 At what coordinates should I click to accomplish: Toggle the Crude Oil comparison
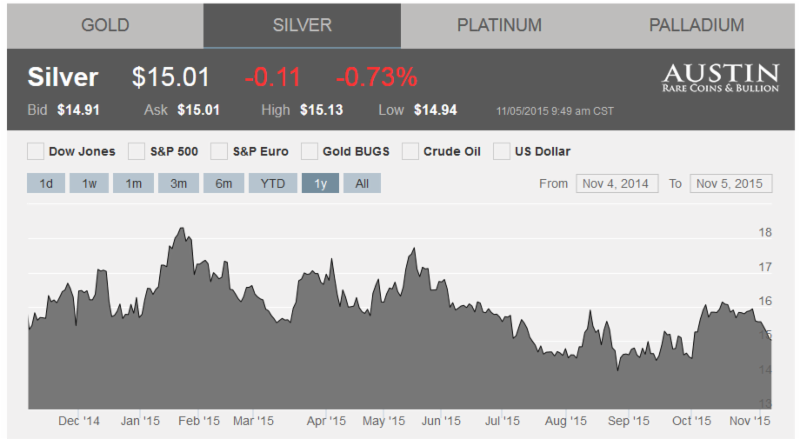pos(410,152)
